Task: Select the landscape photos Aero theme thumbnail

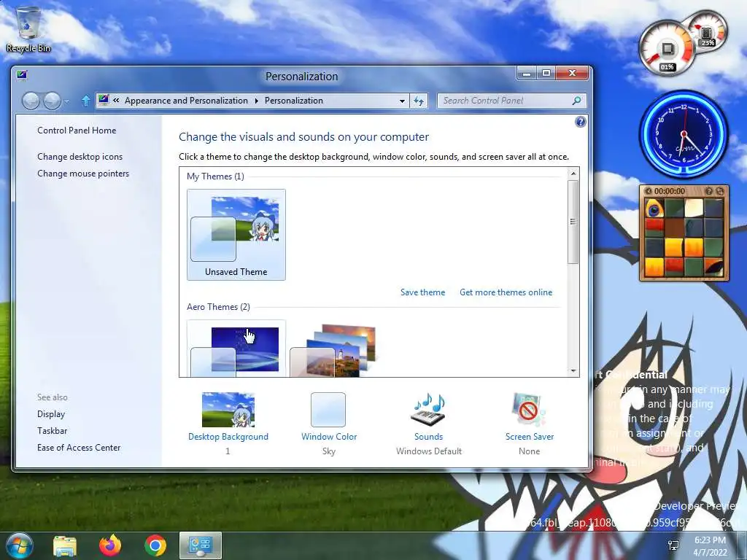Action: pyautogui.click(x=333, y=351)
